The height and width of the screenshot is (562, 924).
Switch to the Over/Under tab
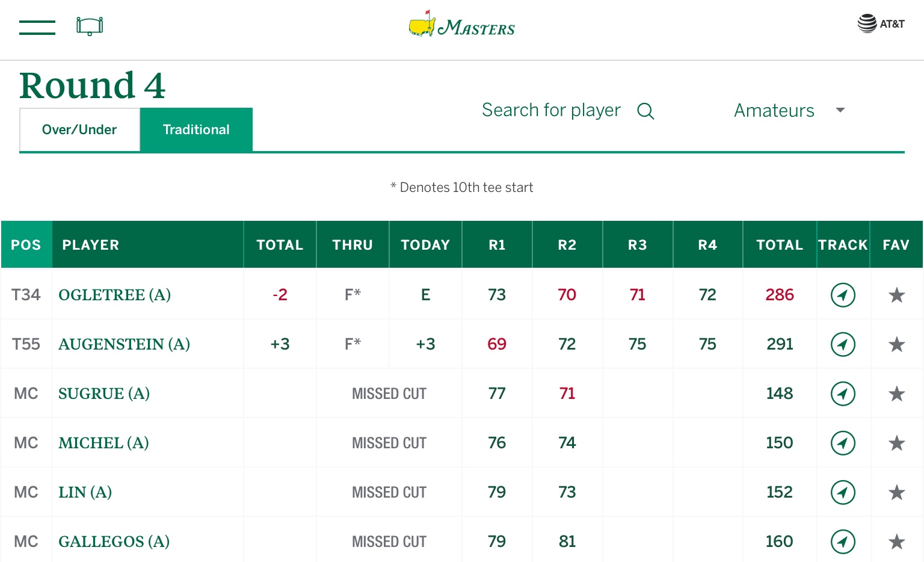click(x=79, y=129)
